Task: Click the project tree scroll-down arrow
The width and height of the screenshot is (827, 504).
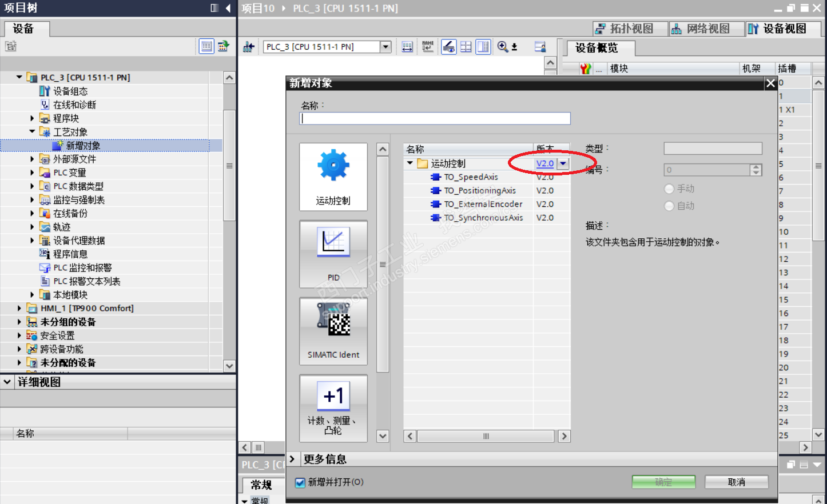Action: pos(229,366)
